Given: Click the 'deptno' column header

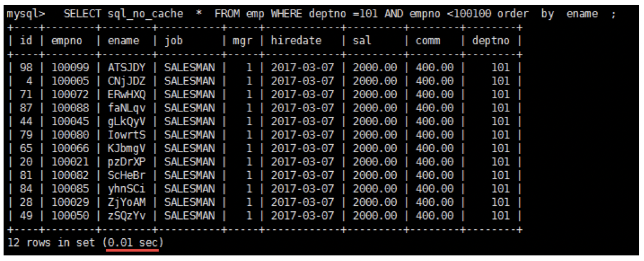Looking at the screenshot, I should pyautogui.click(x=491, y=41).
